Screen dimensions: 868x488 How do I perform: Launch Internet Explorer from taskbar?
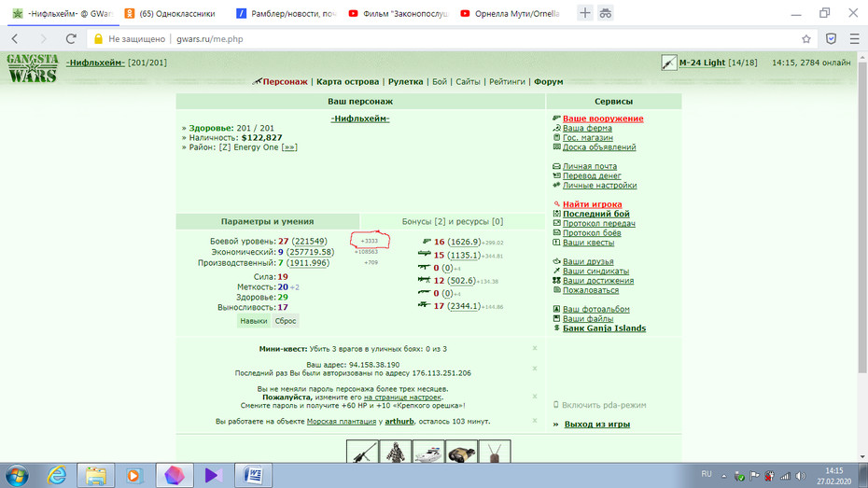[x=56, y=475]
